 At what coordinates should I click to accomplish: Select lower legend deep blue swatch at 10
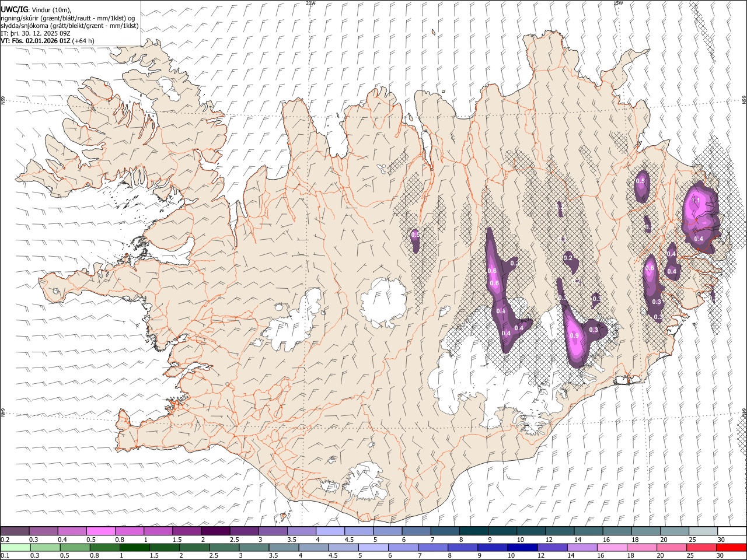click(522, 547)
